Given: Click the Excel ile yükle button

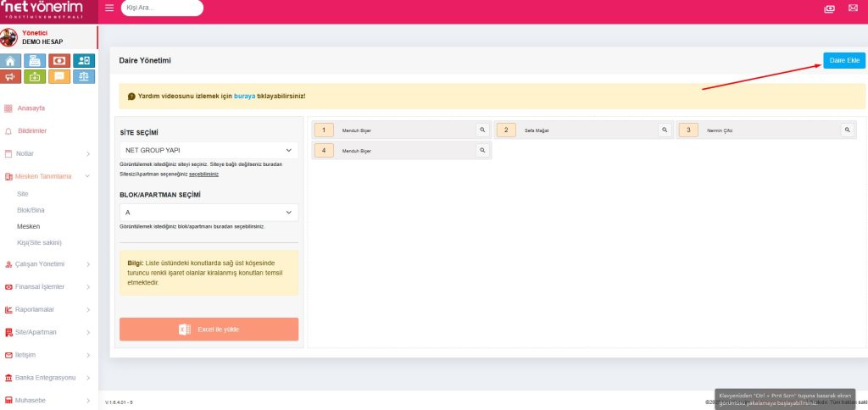Looking at the screenshot, I should (209, 329).
